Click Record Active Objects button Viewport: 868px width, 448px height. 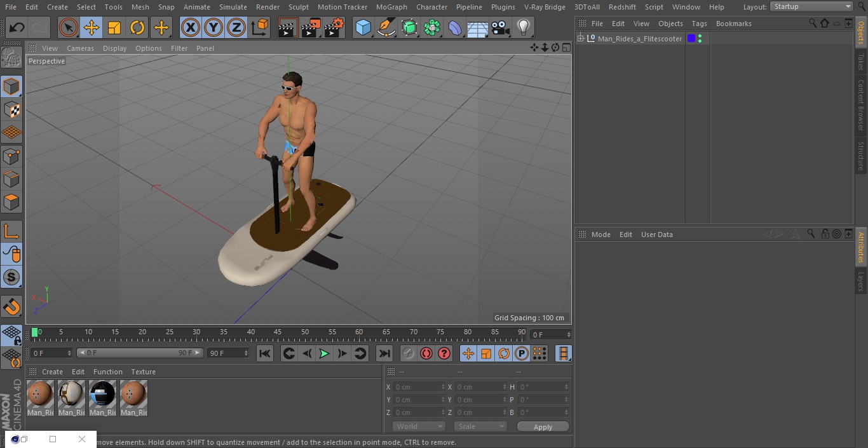coord(409,353)
